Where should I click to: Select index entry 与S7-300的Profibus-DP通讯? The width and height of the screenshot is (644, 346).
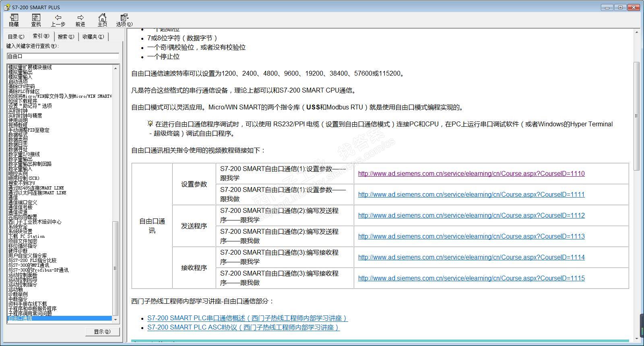pyautogui.click(x=38, y=270)
